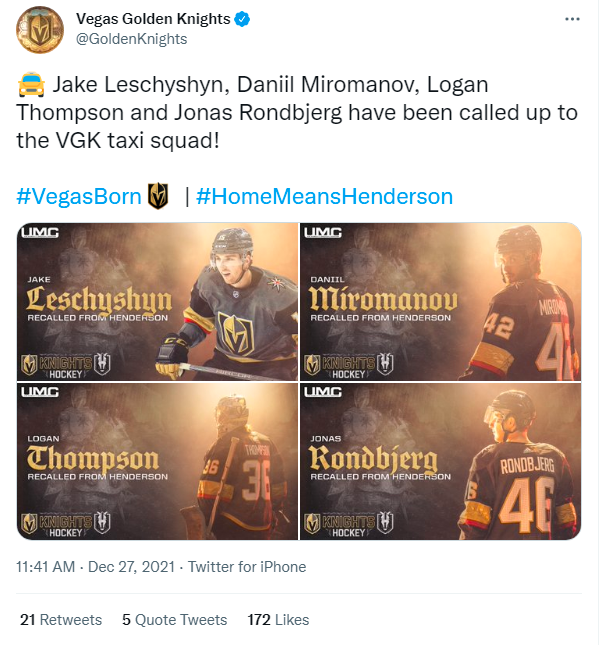Open the Daniil Miromanov recall image
Viewport: 610px width, 645px height.
pyautogui.click(x=442, y=304)
